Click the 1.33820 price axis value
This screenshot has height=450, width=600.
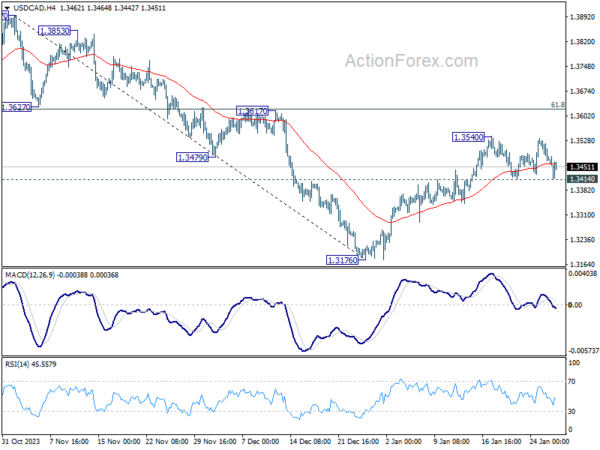pyautogui.click(x=582, y=190)
